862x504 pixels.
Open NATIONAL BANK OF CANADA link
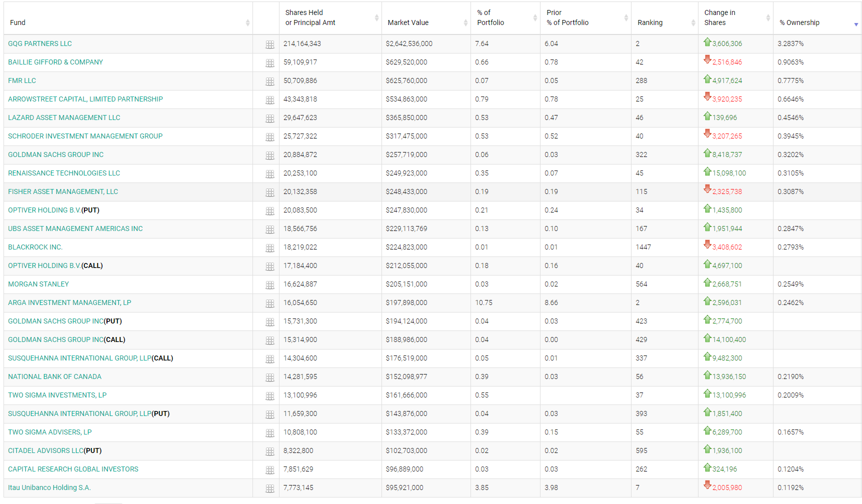tap(54, 376)
